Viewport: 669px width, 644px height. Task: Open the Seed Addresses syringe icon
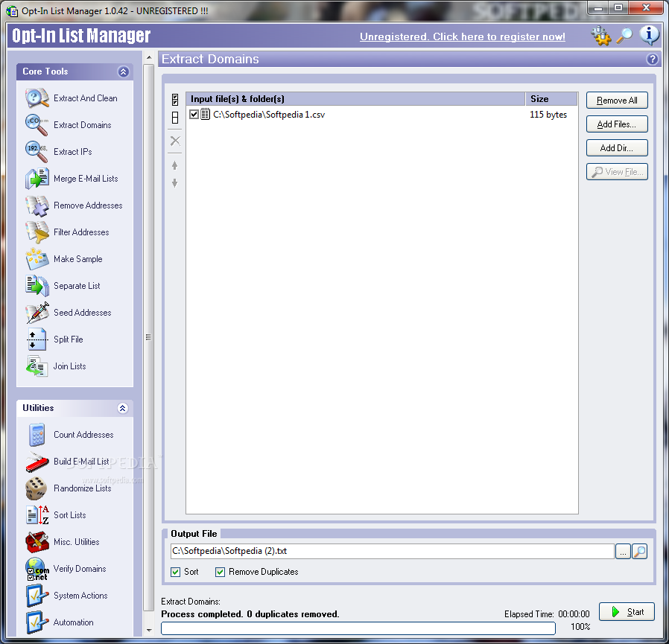point(37,313)
